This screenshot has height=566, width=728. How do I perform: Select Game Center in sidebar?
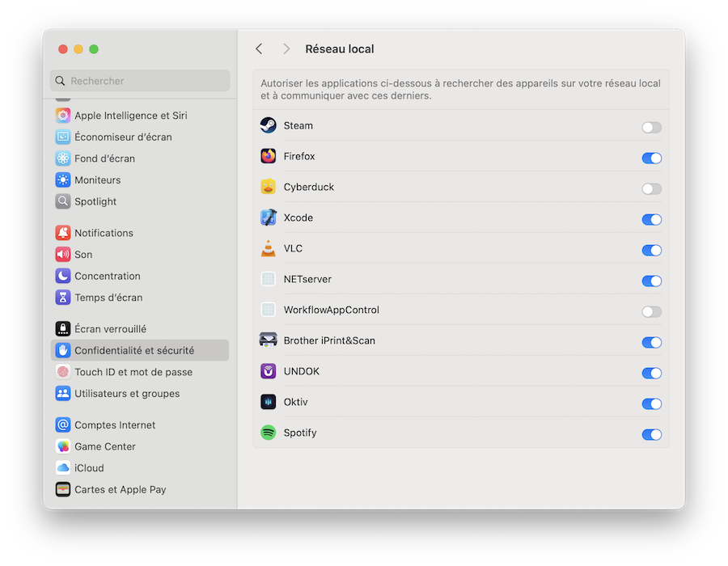pyautogui.click(x=140, y=446)
